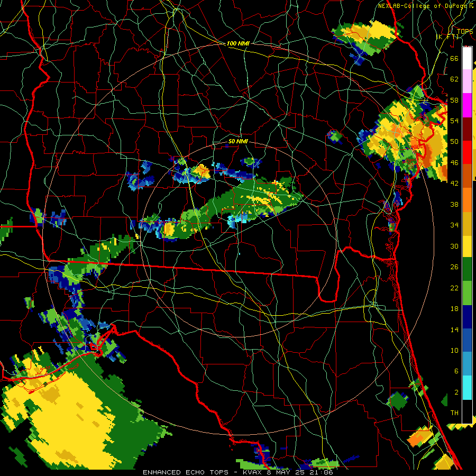Screen dimensions: 476x476
Task: Click the white swatch at top of scale
Action: click(x=467, y=58)
